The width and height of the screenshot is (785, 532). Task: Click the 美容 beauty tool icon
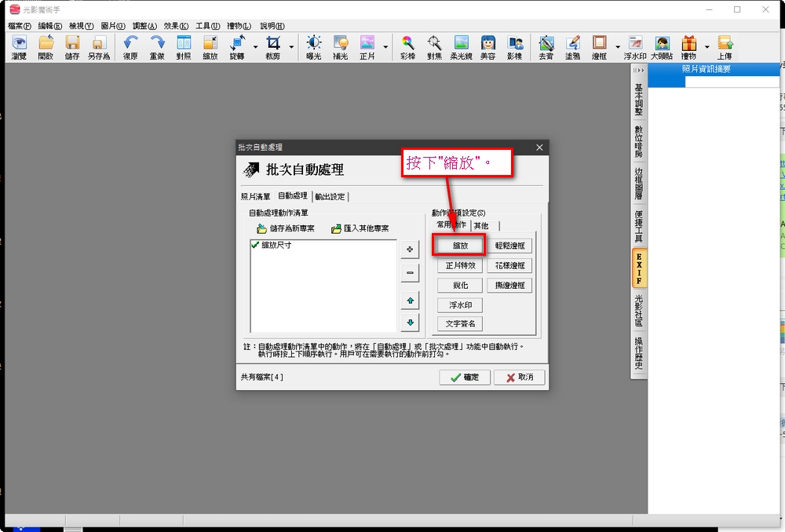click(x=487, y=47)
